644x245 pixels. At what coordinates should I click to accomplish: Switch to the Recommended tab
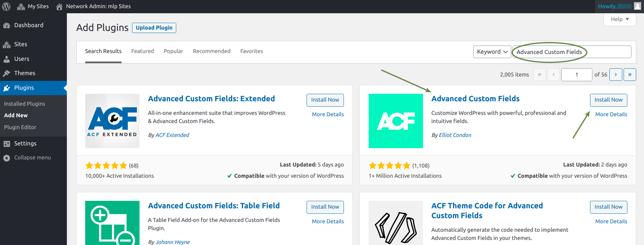[211, 51]
